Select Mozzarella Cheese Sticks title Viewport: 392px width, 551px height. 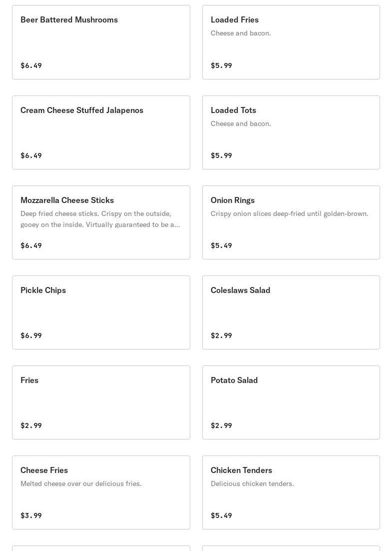tap(67, 200)
